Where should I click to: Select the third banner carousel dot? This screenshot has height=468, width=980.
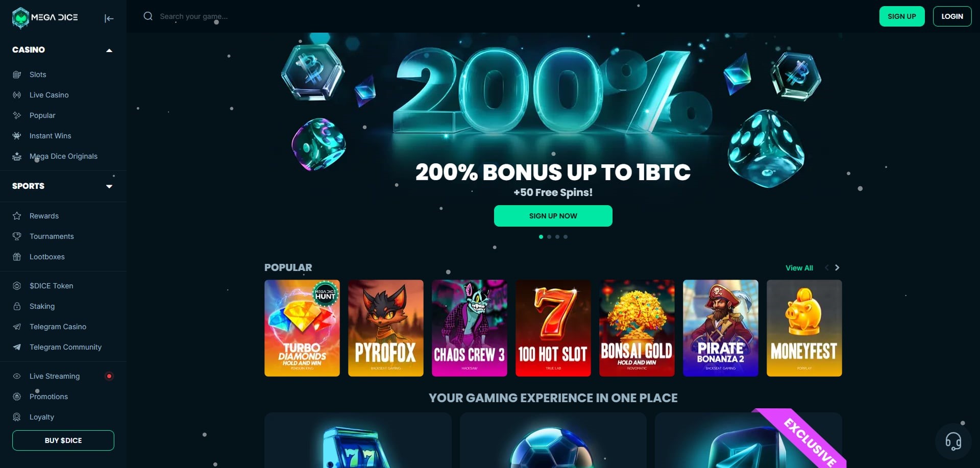point(557,237)
